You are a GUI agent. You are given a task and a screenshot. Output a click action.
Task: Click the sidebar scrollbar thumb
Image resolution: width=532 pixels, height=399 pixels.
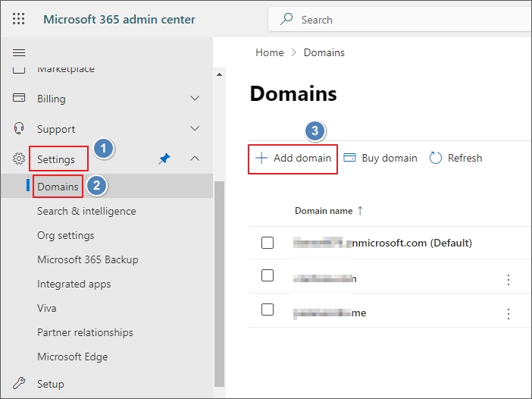(x=220, y=284)
